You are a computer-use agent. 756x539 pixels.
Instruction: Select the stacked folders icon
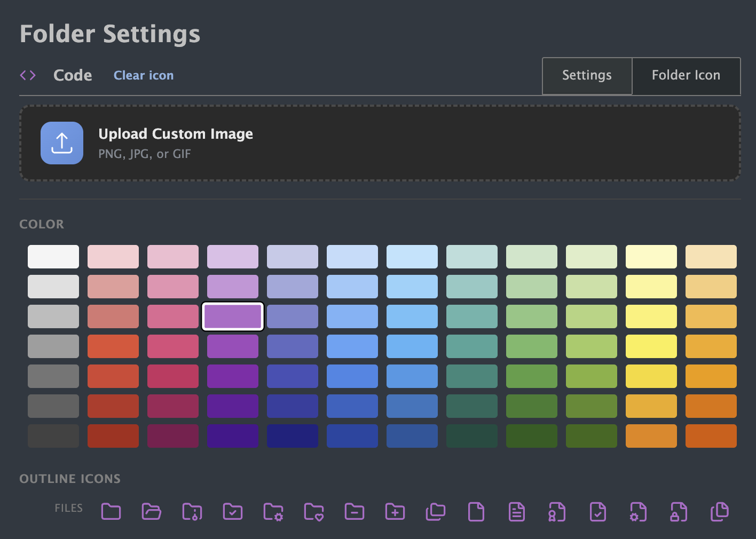pyautogui.click(x=436, y=512)
